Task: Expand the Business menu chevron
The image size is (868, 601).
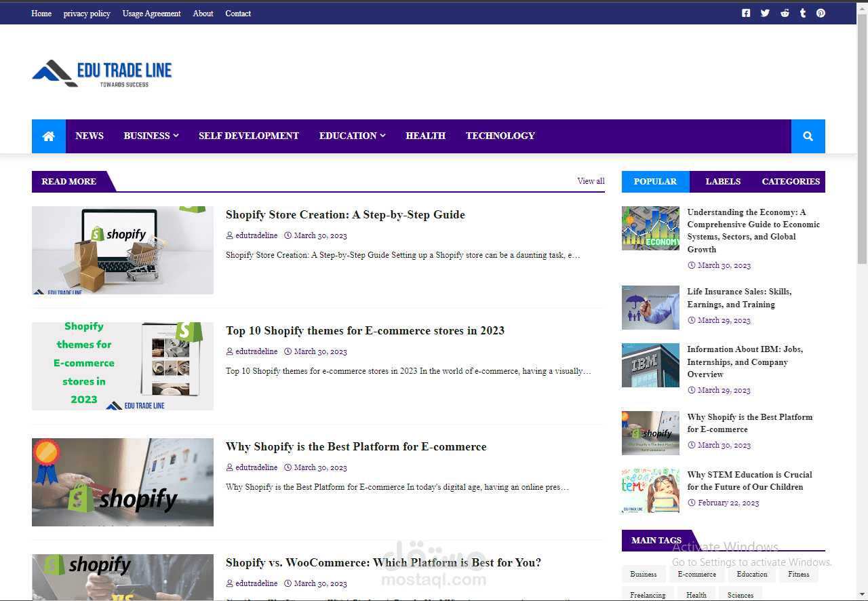Action: click(x=176, y=136)
